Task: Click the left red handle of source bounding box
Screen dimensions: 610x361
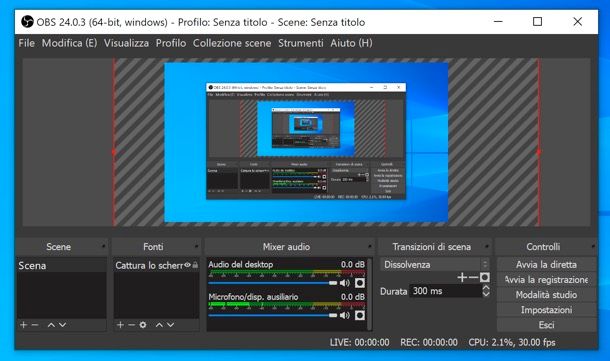Action: tap(114, 152)
